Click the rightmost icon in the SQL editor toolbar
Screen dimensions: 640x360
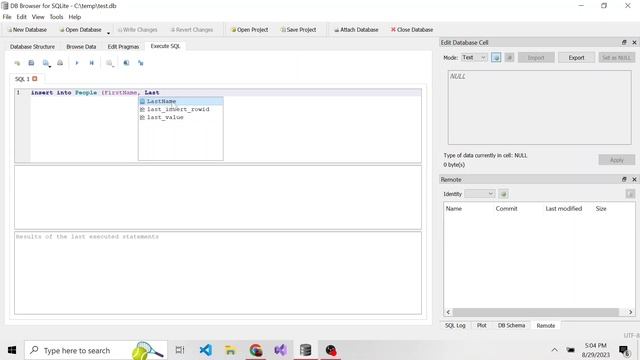pos(140,63)
